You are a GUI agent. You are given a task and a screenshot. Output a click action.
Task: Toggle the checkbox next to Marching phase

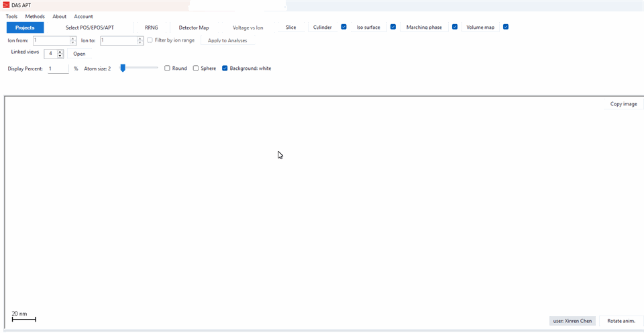click(455, 27)
